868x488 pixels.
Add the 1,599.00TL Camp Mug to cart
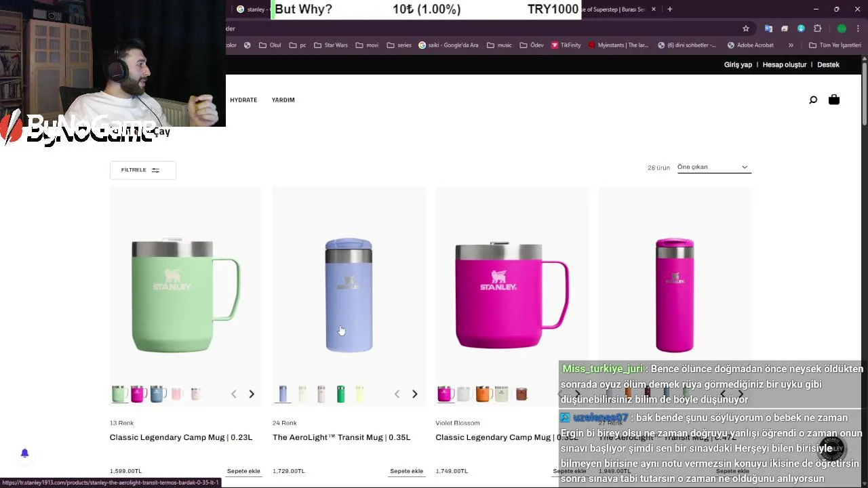(243, 471)
